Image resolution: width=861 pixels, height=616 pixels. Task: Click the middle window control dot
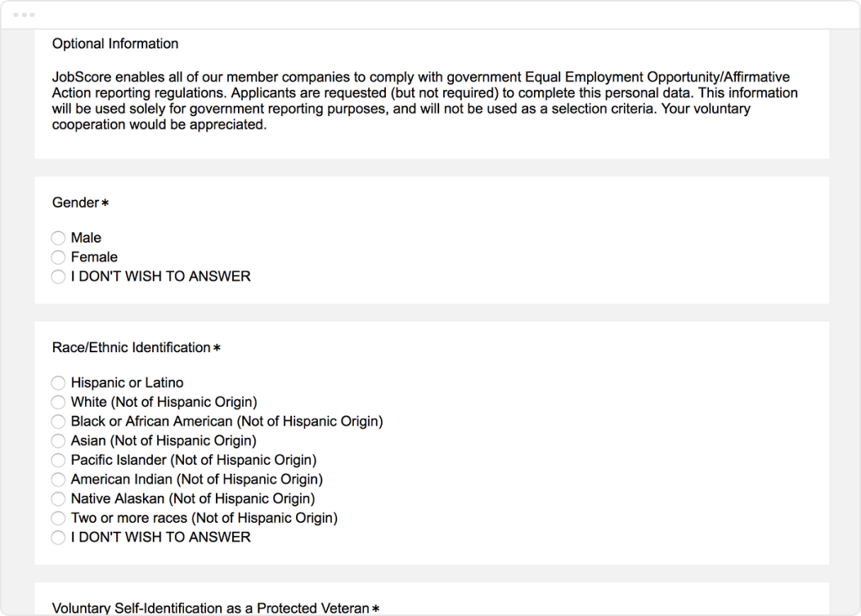(x=24, y=15)
